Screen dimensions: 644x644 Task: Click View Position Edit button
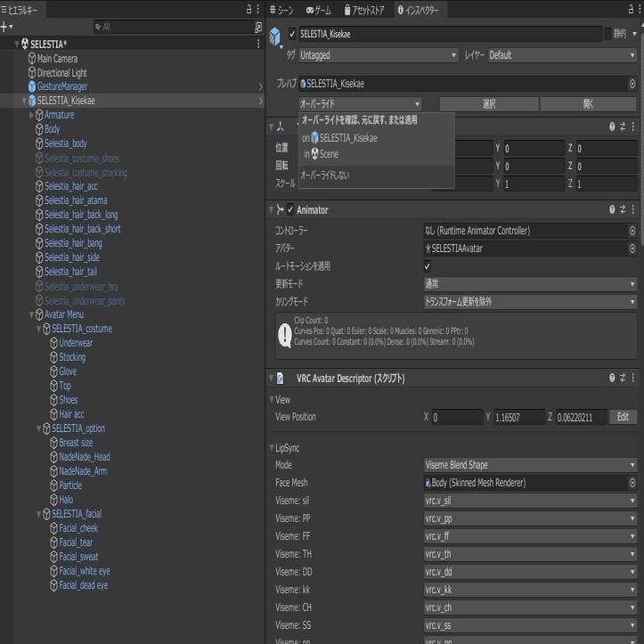tap(623, 417)
